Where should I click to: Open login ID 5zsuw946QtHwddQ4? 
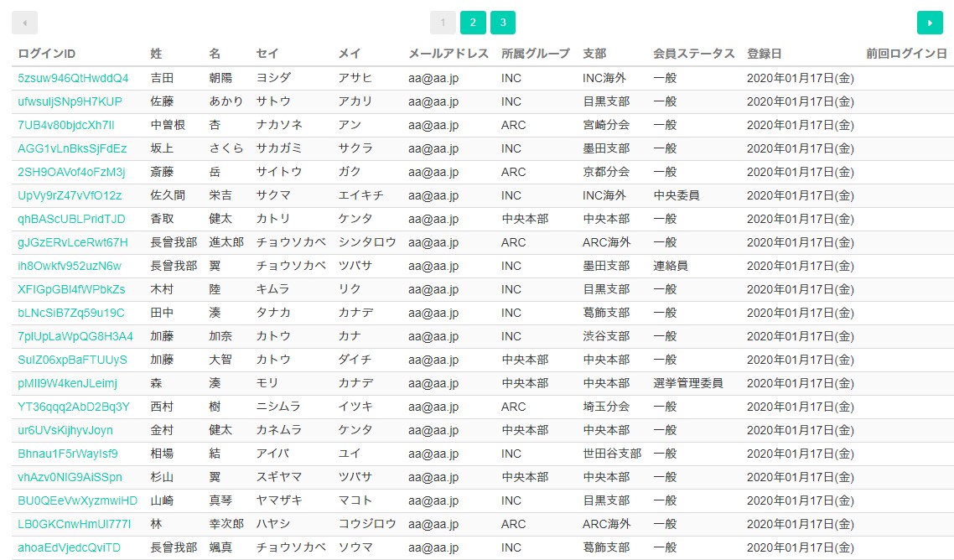tap(73, 78)
